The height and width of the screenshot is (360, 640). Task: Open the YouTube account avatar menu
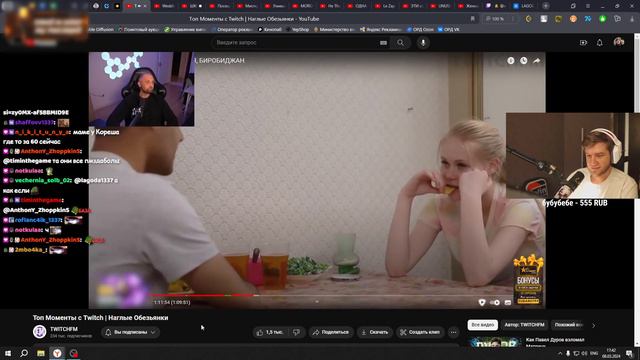coord(619,42)
